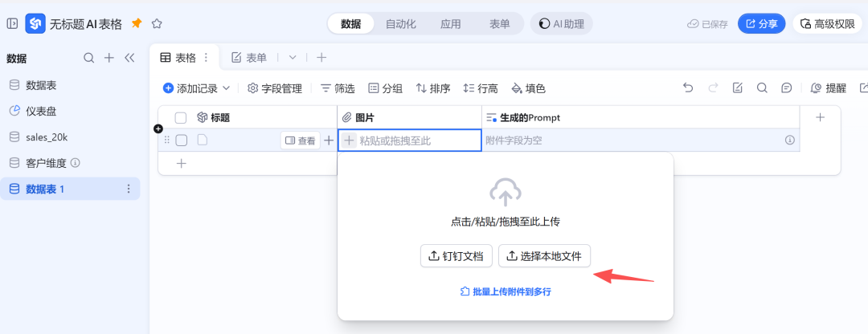The image size is (868, 334).
Task: Open the comments icon in toolbar
Action: [786, 88]
